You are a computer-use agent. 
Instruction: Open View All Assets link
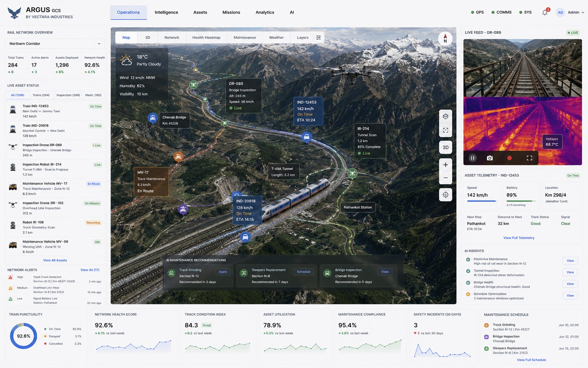(x=55, y=260)
